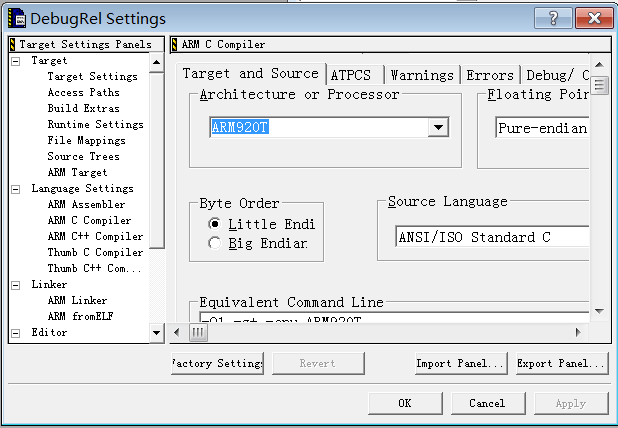
Task: Click tree panel scroll down arrow
Action: [x=156, y=333]
